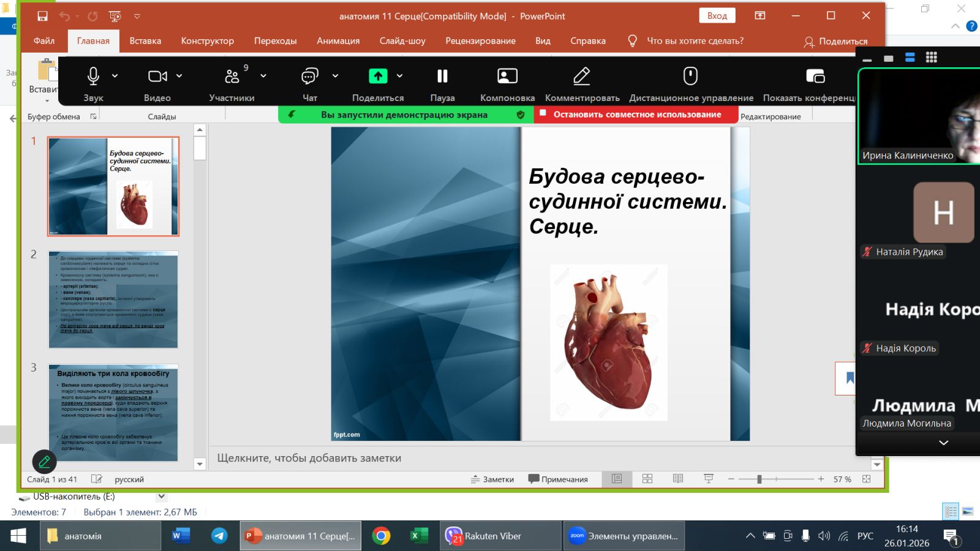
Task: Pause the screen share
Action: point(442,77)
